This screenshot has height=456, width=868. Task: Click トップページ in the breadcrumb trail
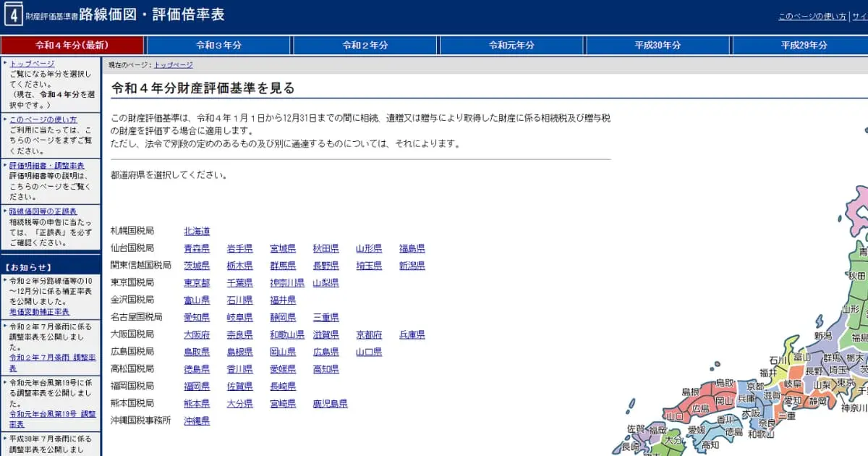(173, 64)
